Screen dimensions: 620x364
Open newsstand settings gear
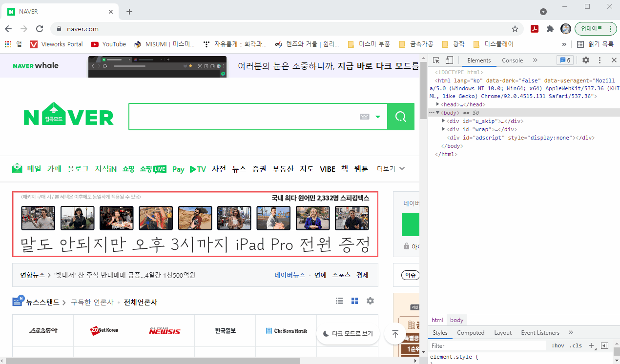[370, 301]
